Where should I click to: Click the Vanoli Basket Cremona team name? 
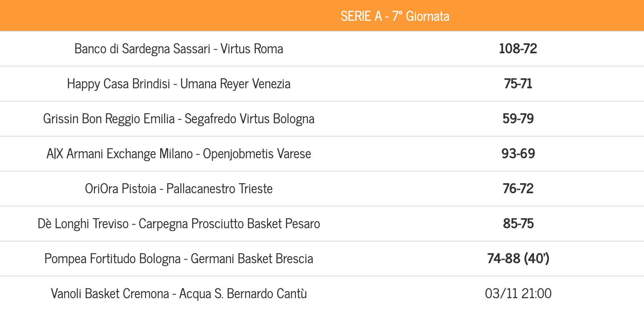pos(110,294)
